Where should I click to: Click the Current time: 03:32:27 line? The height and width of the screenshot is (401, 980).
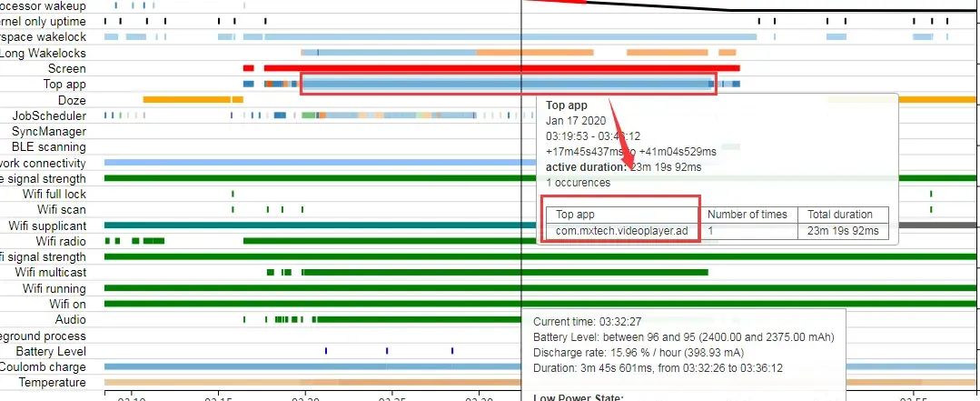(x=588, y=322)
